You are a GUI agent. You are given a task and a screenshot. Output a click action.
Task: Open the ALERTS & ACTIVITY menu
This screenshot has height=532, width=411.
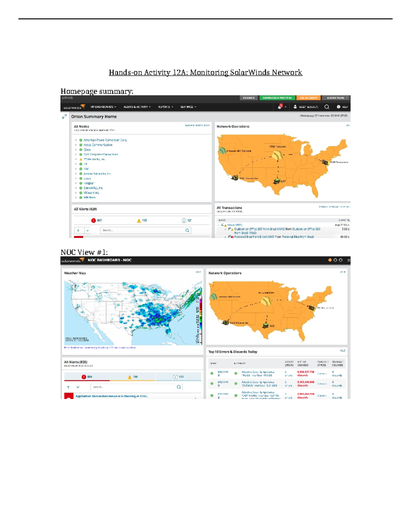[x=137, y=107]
